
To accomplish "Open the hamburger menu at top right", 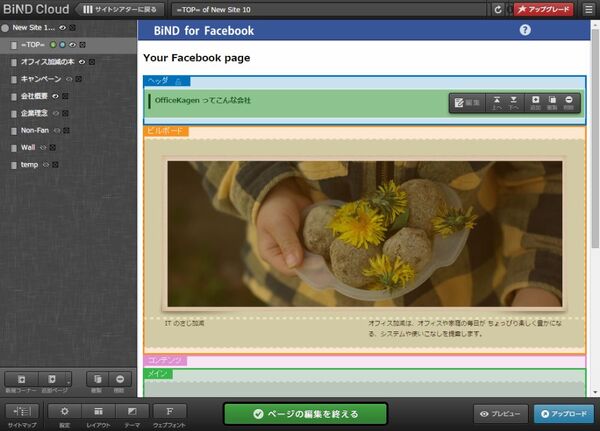I will click(589, 9).
